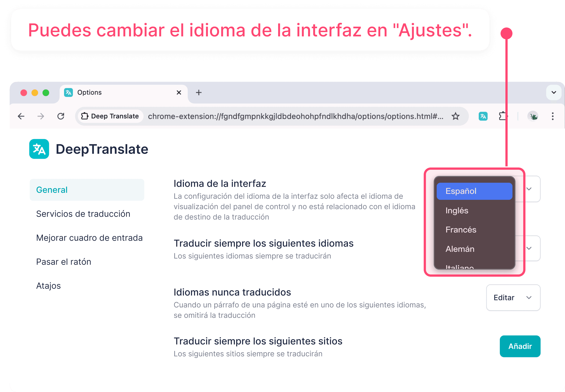Open the Chrome three-dot menu

pyautogui.click(x=553, y=116)
